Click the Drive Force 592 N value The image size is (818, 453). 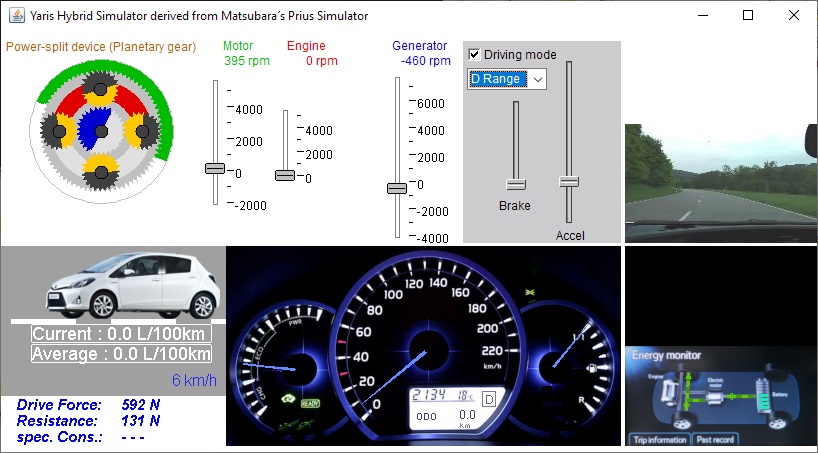[x=140, y=404]
